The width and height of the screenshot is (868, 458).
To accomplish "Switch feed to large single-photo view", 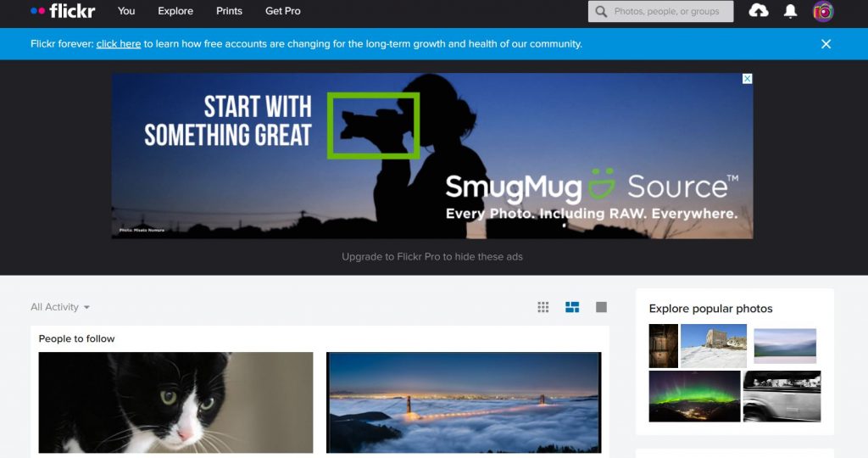I will pos(601,307).
